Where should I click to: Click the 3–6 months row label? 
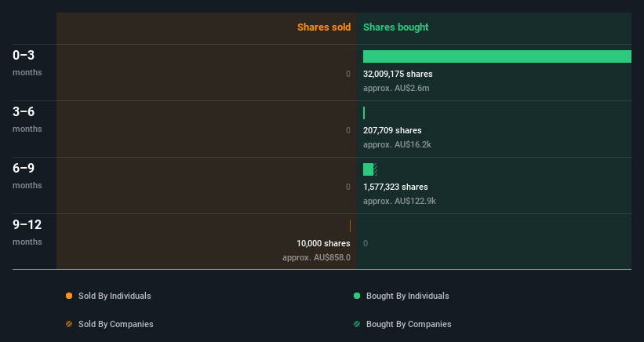click(x=27, y=119)
